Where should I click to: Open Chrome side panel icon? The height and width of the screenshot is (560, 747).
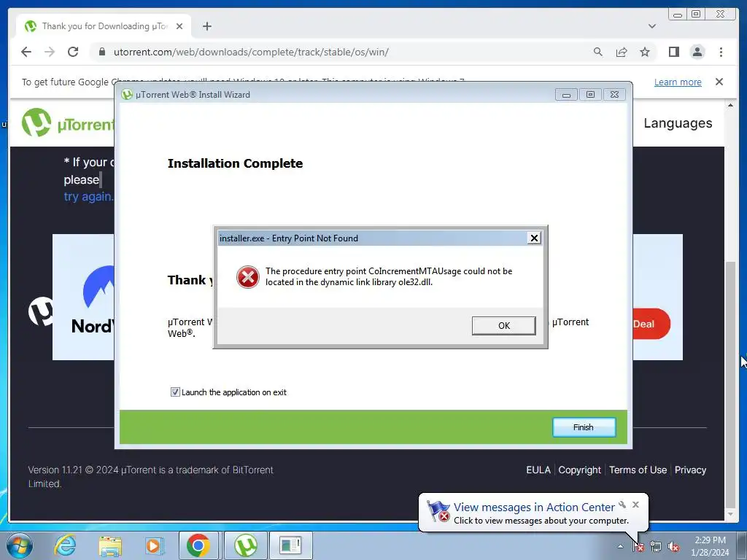673,52
